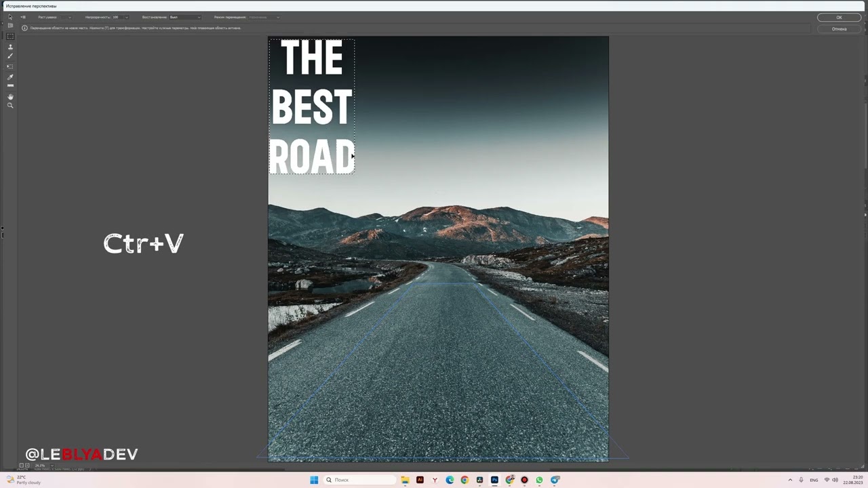
Task: Open the Непрозрачность opacity dropdown
Action: (126, 17)
